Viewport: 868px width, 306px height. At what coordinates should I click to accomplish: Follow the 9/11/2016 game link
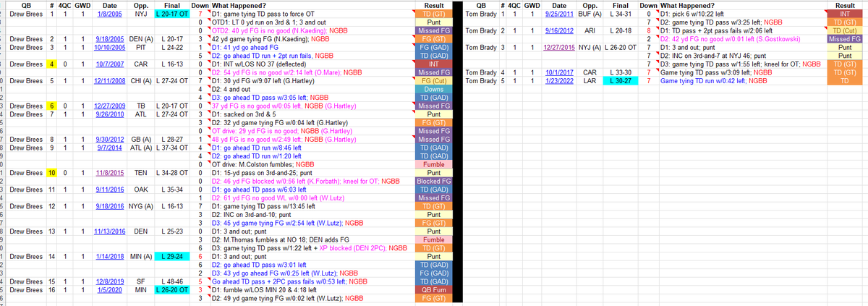[109, 189]
